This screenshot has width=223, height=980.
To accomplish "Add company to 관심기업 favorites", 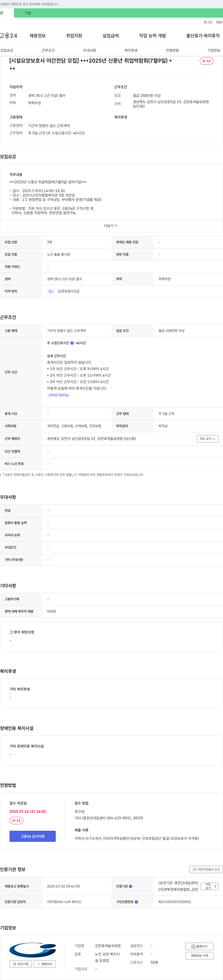I will 21,964.
